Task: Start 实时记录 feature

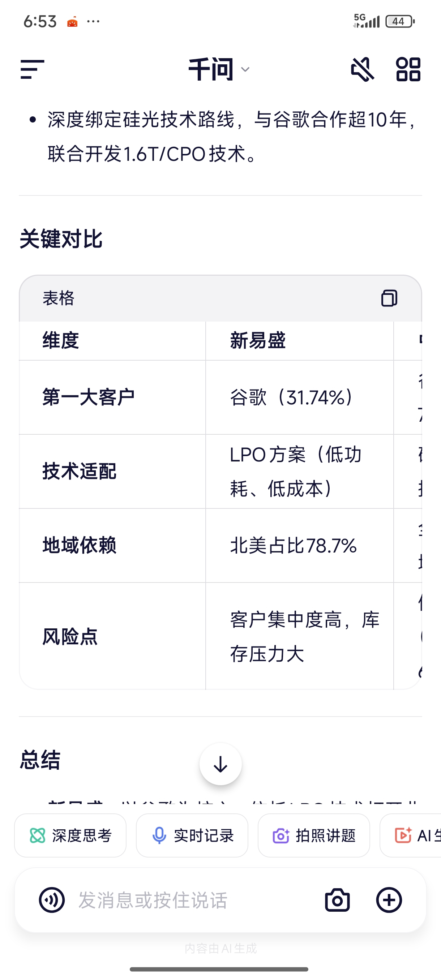Action: tap(192, 835)
